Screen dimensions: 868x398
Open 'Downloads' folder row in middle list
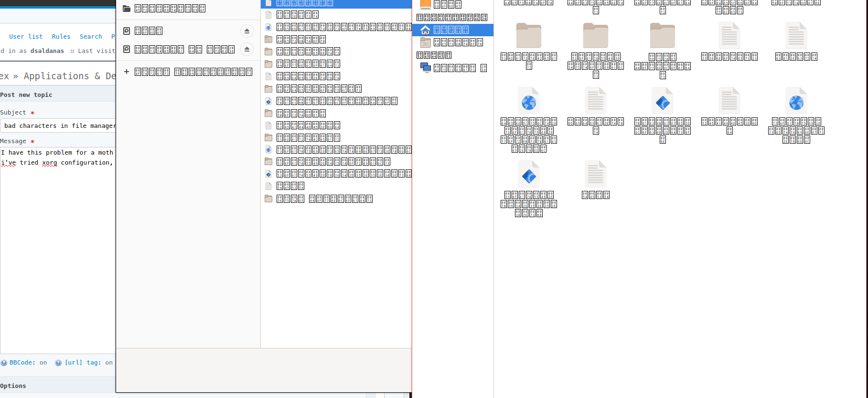336,63
